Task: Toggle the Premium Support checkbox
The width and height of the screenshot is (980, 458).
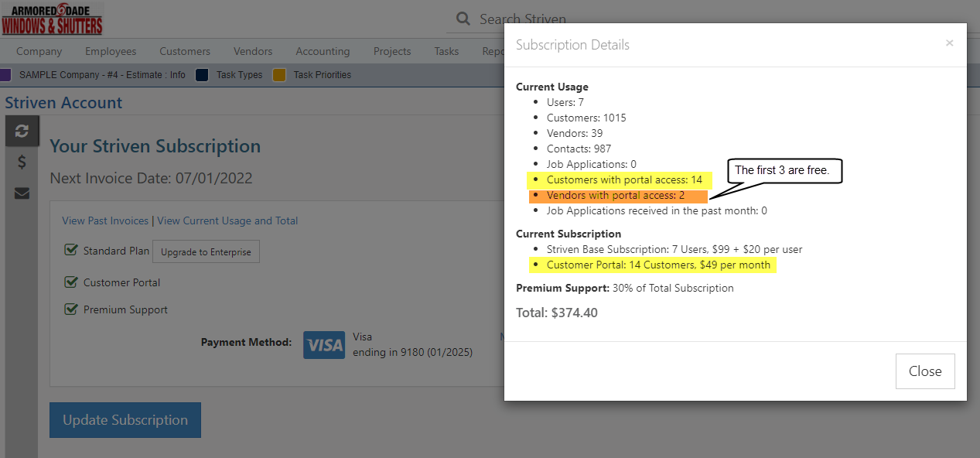Action: pyautogui.click(x=71, y=309)
